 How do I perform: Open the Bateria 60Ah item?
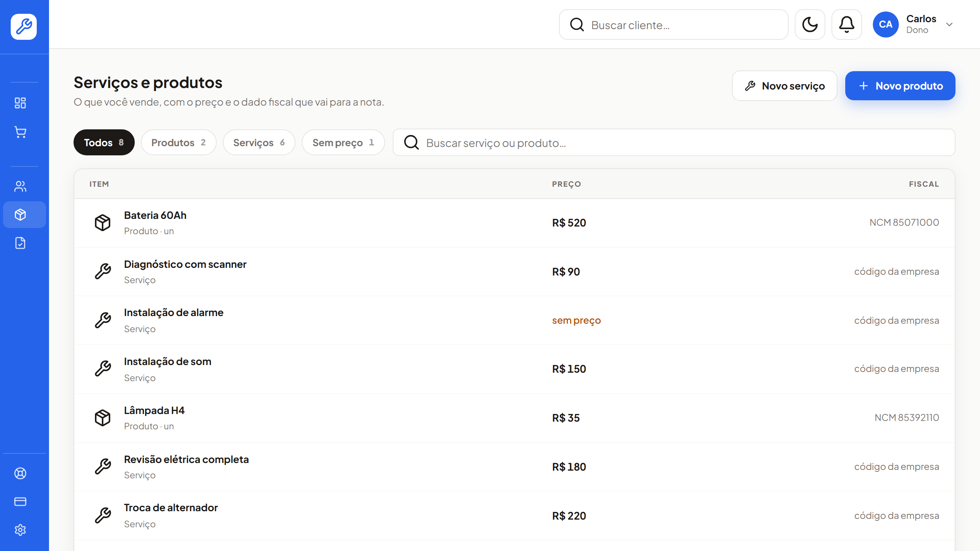tap(514, 223)
